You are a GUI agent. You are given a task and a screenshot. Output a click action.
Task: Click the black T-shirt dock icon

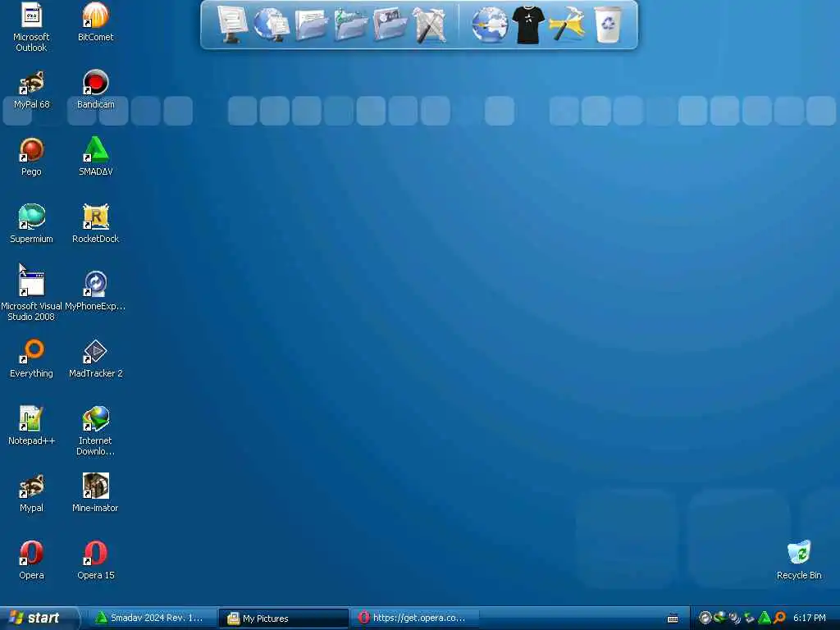pos(528,25)
